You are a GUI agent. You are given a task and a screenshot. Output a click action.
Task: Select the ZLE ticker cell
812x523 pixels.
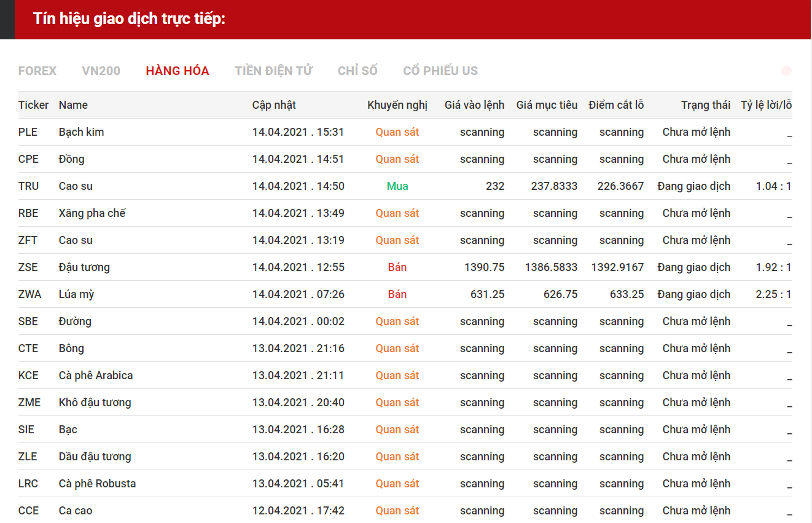coord(28,457)
